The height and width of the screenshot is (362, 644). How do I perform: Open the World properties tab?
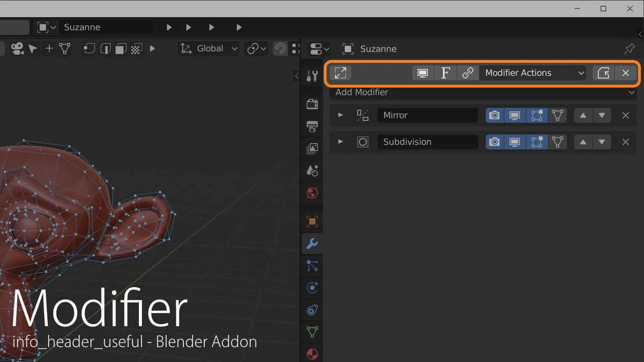pos(312,193)
